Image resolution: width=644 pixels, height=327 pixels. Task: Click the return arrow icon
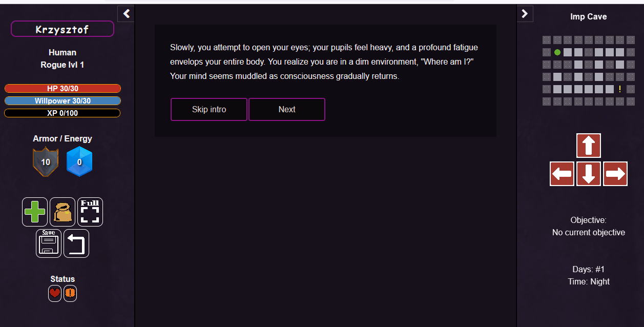(76, 243)
